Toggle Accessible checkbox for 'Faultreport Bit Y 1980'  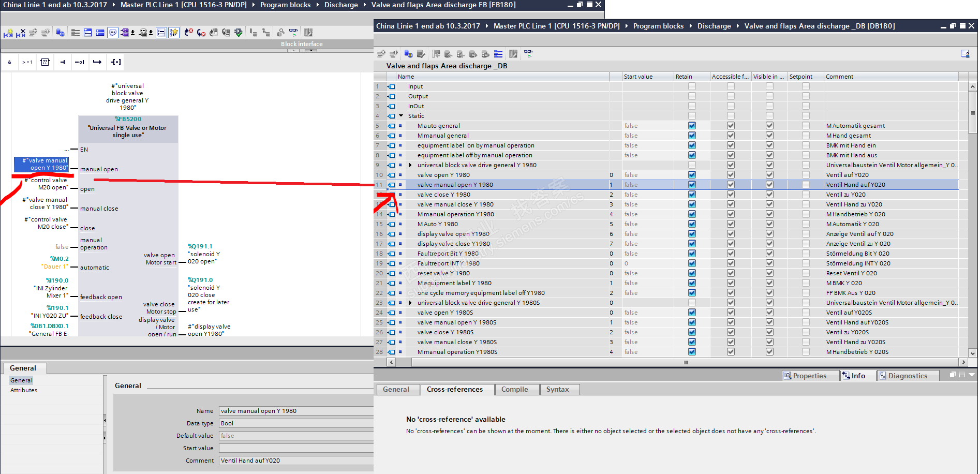pos(731,254)
